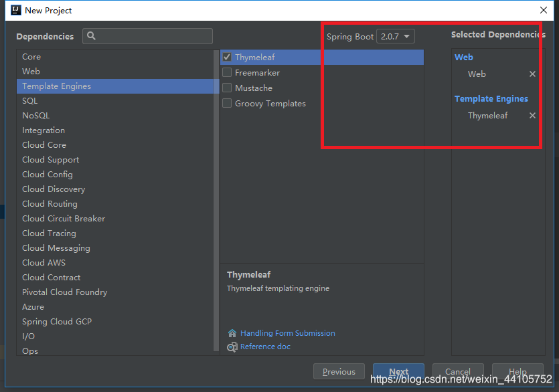Select Cloud Routing category
Image resolution: width=559 pixels, height=392 pixels.
[x=115, y=204]
